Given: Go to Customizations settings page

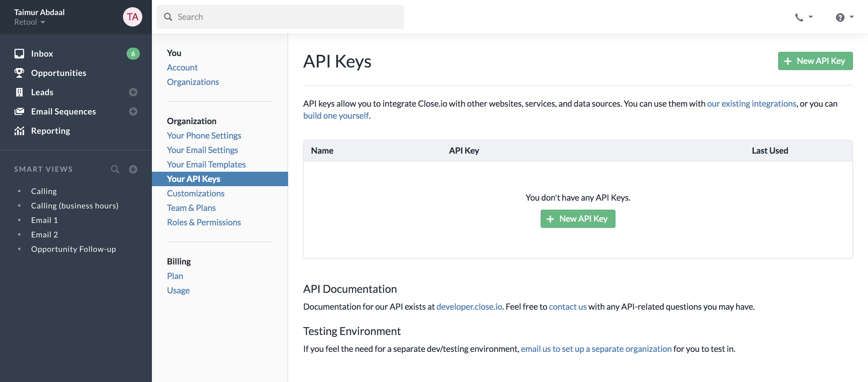Looking at the screenshot, I should tap(195, 193).
